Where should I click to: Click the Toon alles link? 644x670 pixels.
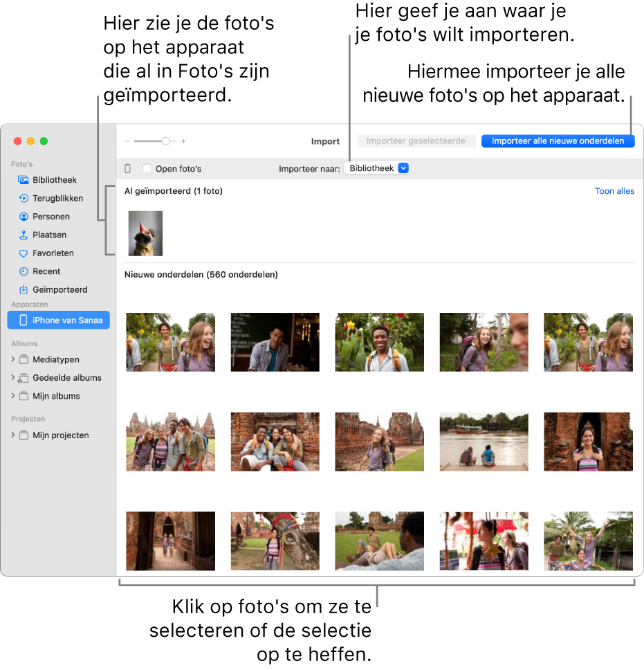[614, 191]
